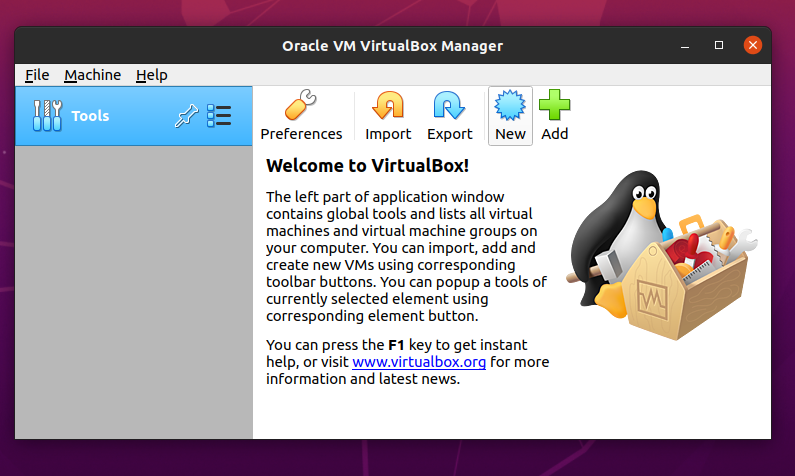The width and height of the screenshot is (795, 476).
Task: Click the Oracle VM VirtualBox Manager title bar
Action: point(392,46)
